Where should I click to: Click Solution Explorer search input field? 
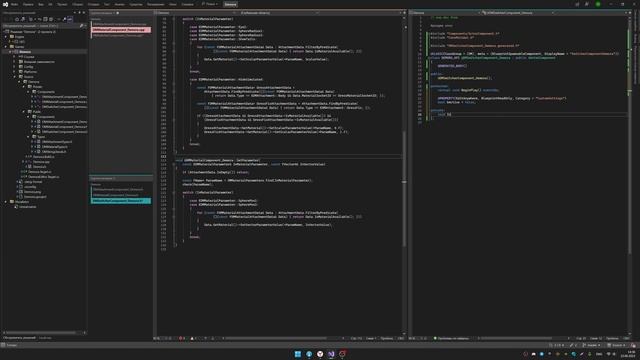[41, 26]
